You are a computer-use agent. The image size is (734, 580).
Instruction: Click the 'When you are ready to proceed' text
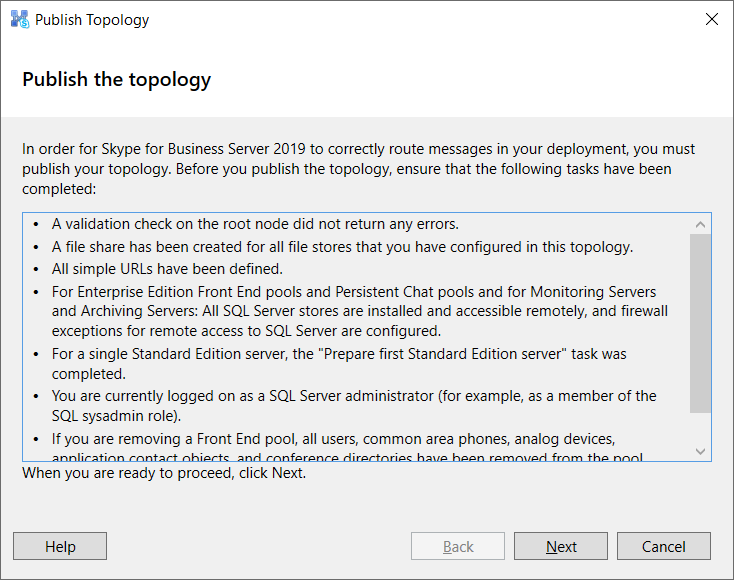[164, 473]
